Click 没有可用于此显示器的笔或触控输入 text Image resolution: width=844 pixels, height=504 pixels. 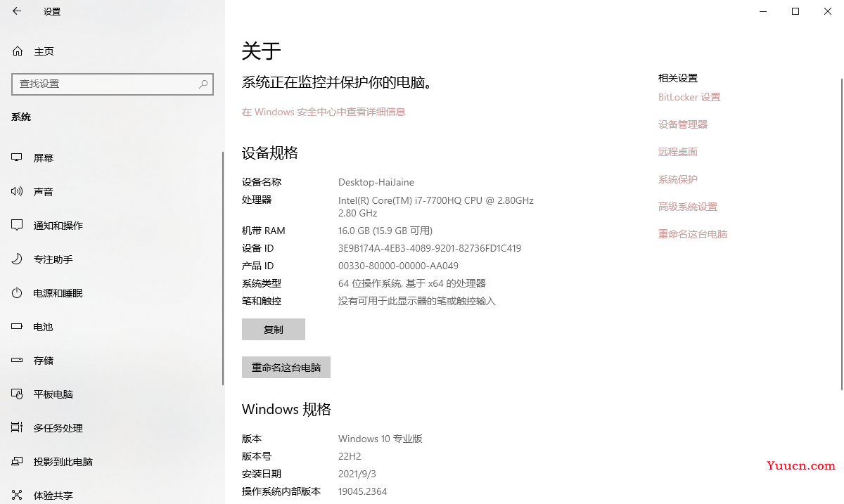tap(417, 301)
